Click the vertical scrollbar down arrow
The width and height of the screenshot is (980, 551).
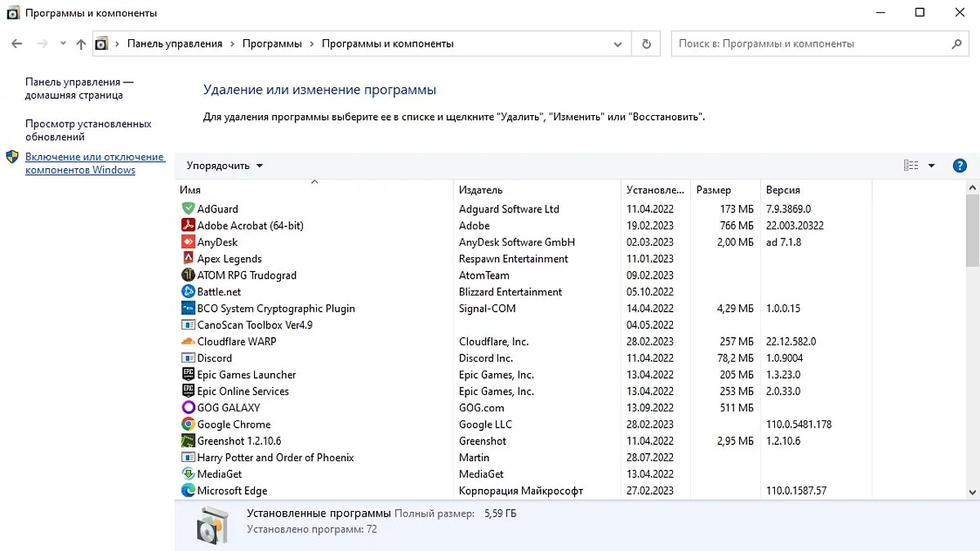point(972,492)
